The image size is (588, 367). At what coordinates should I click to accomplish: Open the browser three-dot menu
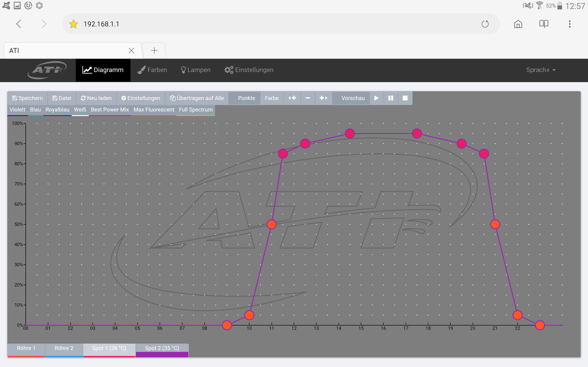tap(570, 24)
